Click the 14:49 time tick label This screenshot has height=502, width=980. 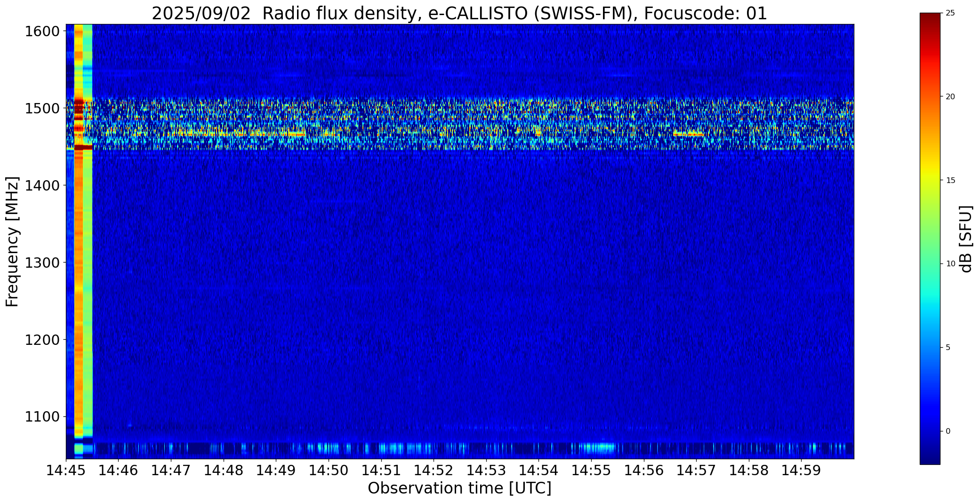coord(276,470)
